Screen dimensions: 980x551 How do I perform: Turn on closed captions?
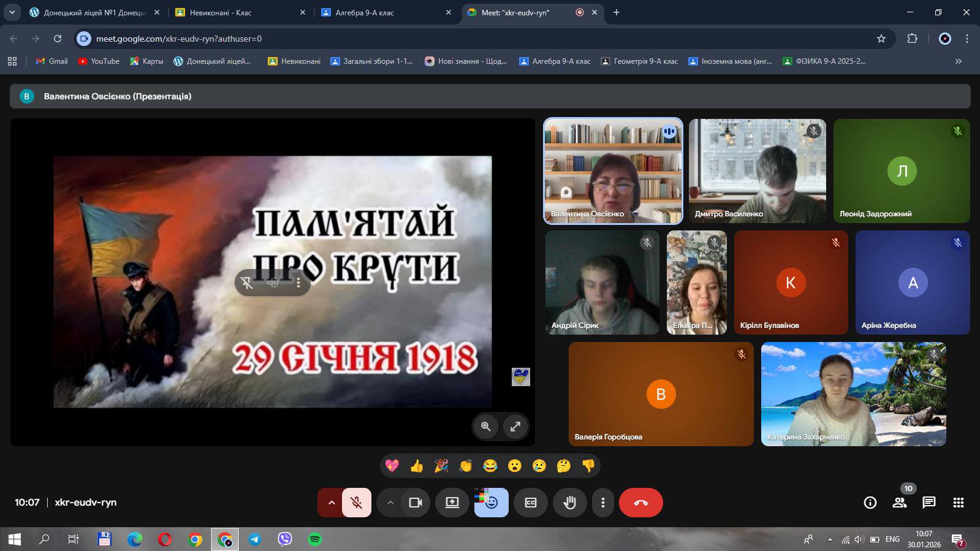click(530, 503)
